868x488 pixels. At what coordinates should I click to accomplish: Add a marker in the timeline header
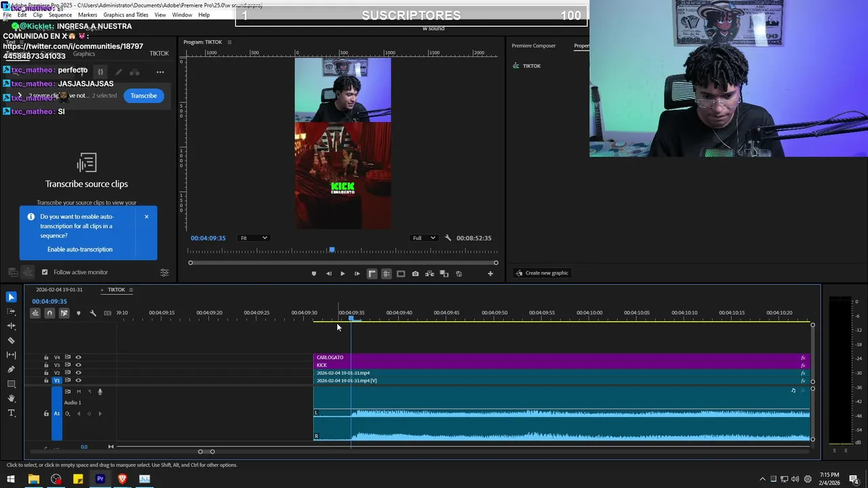point(79,313)
